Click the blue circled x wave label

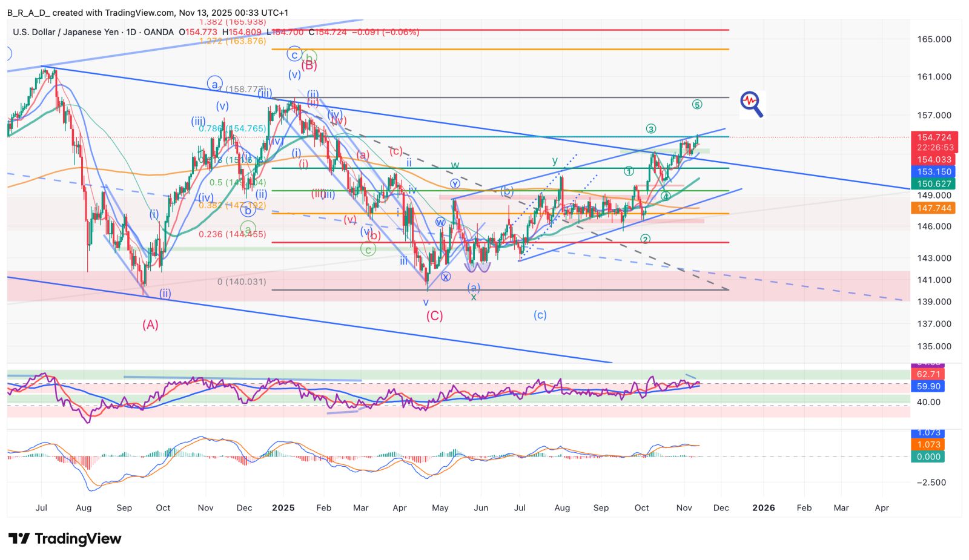446,277
